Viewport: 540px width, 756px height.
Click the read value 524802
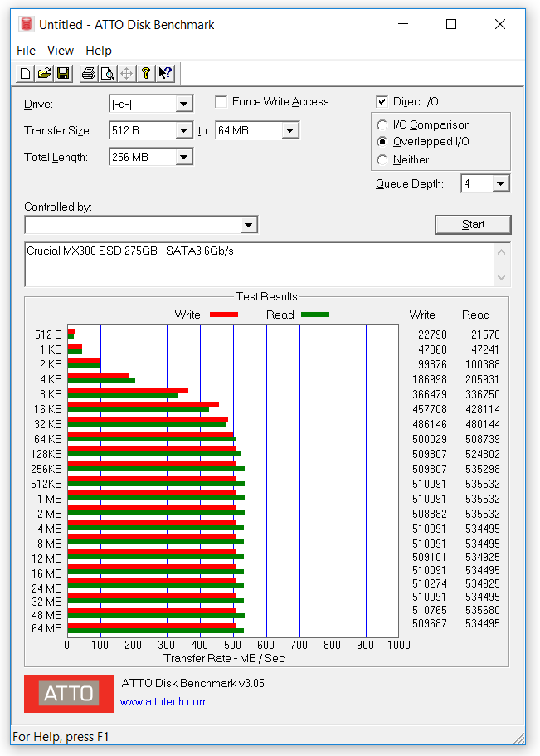pyautogui.click(x=483, y=454)
